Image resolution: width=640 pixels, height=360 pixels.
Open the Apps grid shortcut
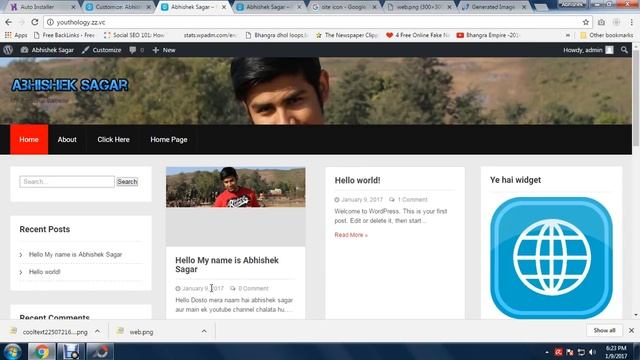tap(16, 35)
